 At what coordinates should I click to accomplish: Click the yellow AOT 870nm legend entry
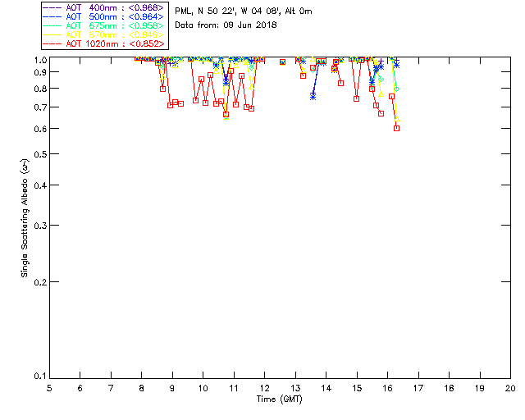[x=104, y=34]
